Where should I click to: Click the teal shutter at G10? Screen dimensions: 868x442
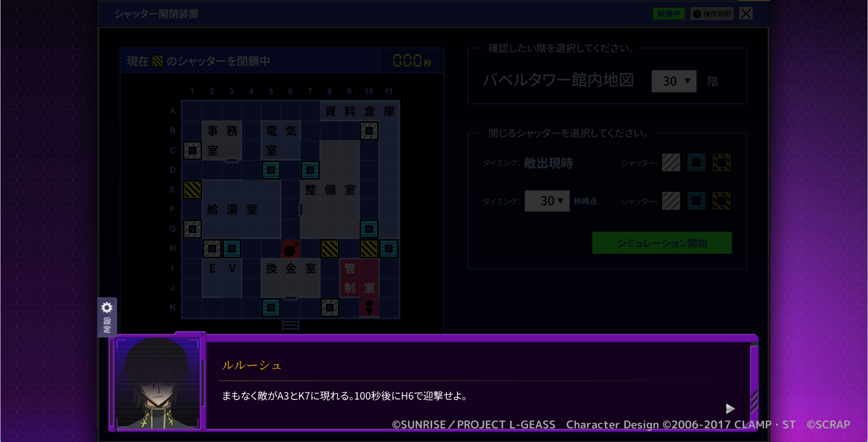[369, 229]
